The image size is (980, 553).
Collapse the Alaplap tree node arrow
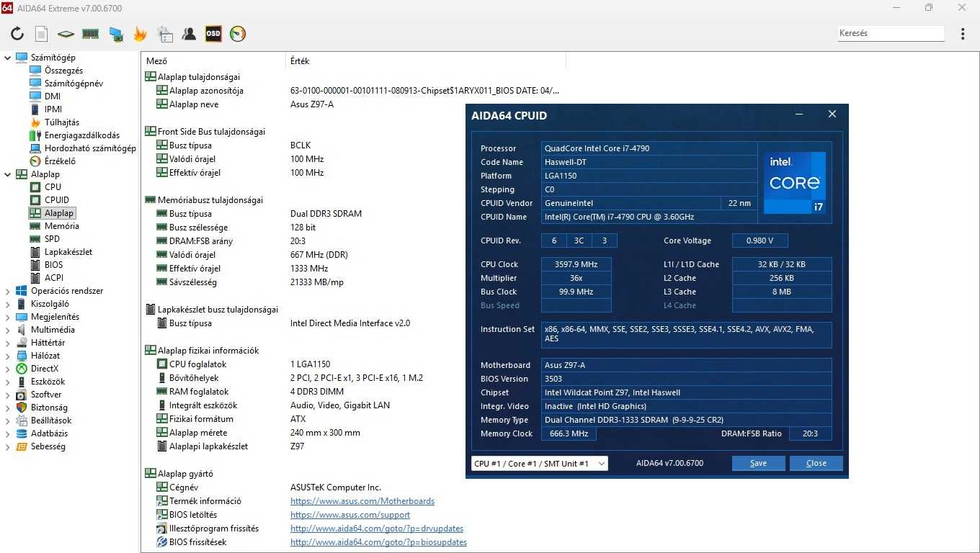(7, 174)
